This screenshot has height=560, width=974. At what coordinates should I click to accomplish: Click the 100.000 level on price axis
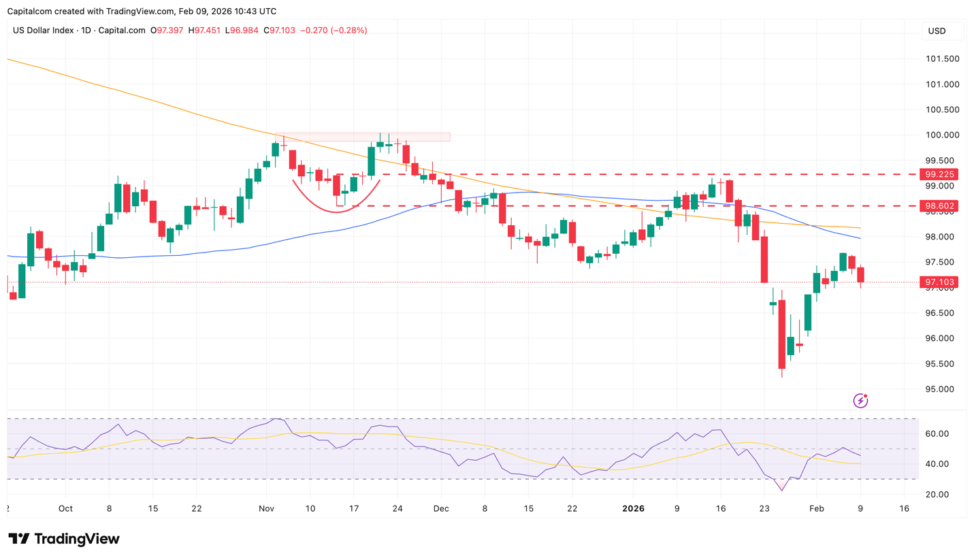click(941, 135)
